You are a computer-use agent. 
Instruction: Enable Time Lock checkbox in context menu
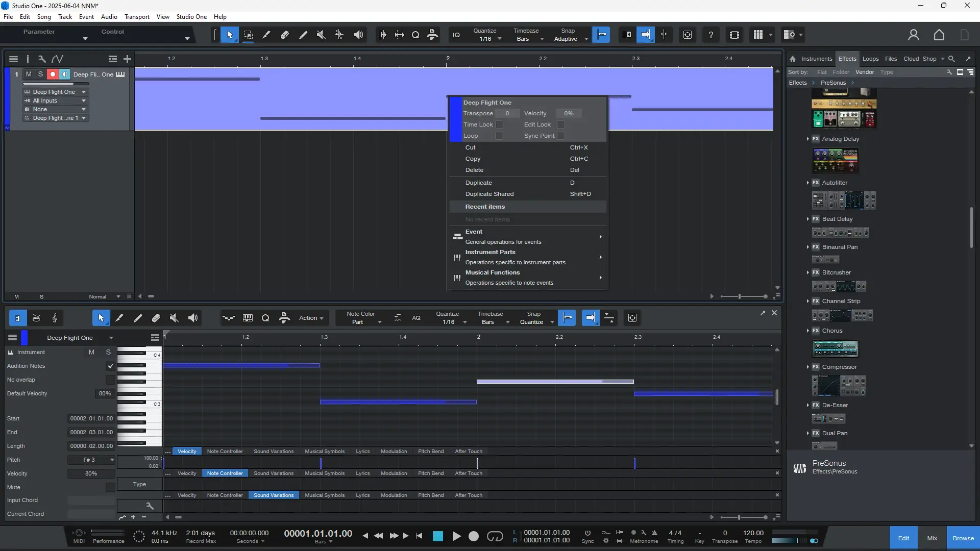point(499,124)
